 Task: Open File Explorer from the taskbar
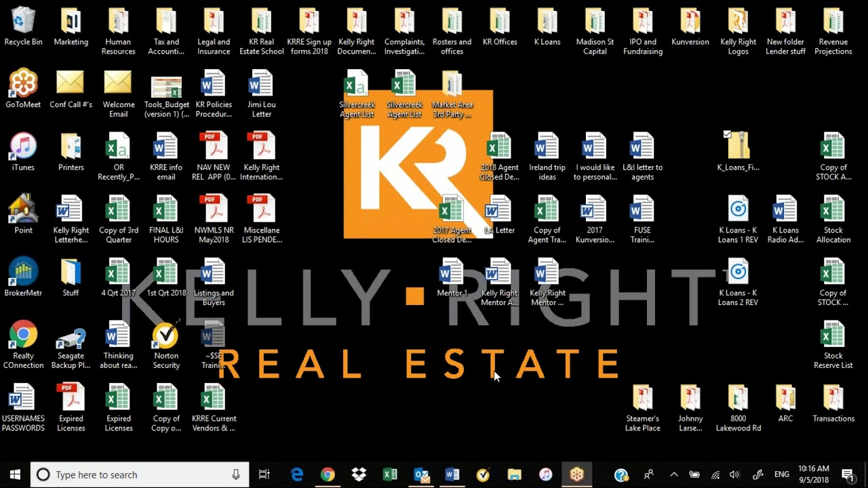click(x=514, y=474)
